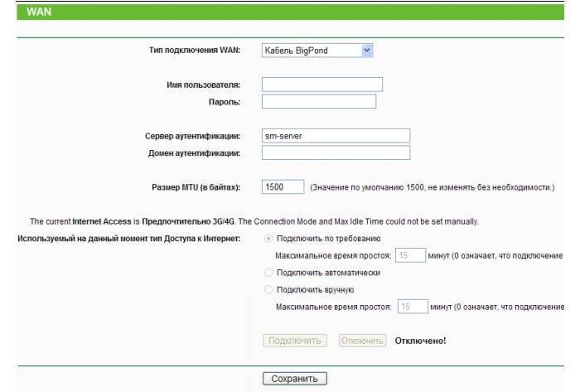Click idle time field under Подключить вручную
The height and width of the screenshot is (392, 580).
pyautogui.click(x=413, y=307)
